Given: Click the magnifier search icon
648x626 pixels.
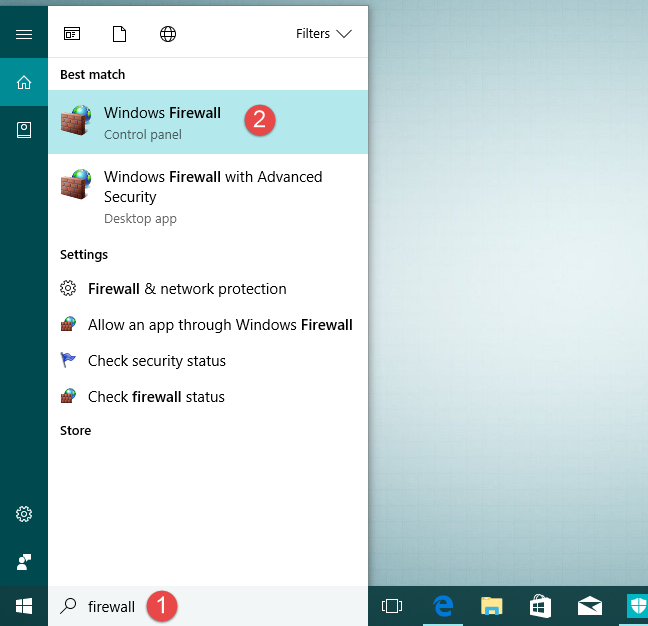Looking at the screenshot, I should point(68,606).
